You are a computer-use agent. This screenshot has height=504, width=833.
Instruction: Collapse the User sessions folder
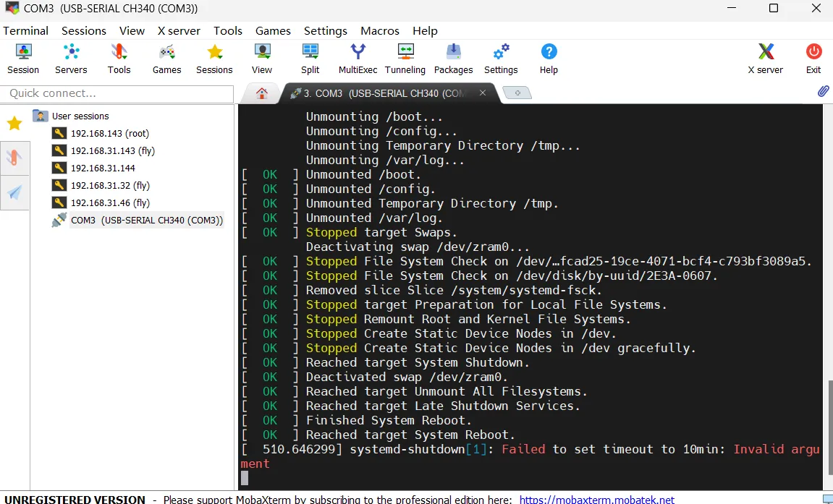pyautogui.click(x=41, y=116)
